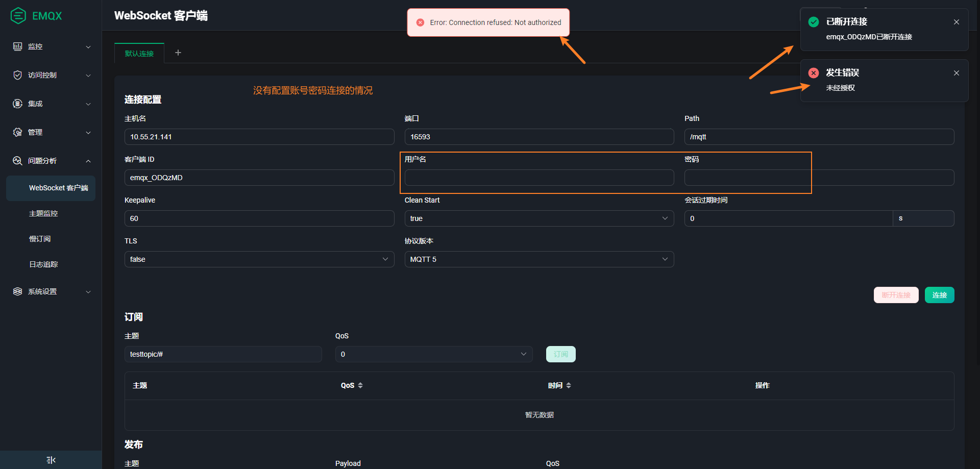The height and width of the screenshot is (469, 980).
Task: Click the 问题分析 diagnose icon
Action: click(17, 161)
